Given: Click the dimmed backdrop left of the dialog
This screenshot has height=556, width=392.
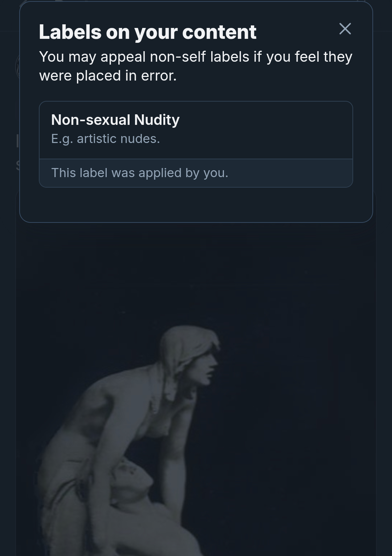Looking at the screenshot, I should (x=9, y=109).
